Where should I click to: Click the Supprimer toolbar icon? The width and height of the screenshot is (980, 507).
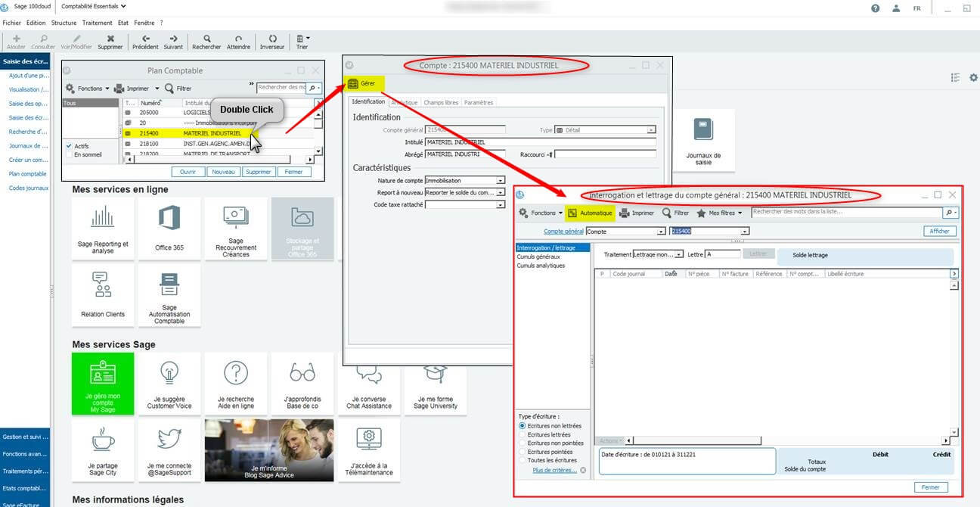coord(110,39)
